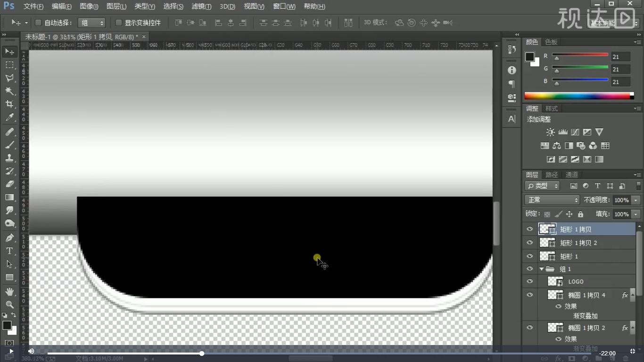Select the Crop tool

[9, 104]
